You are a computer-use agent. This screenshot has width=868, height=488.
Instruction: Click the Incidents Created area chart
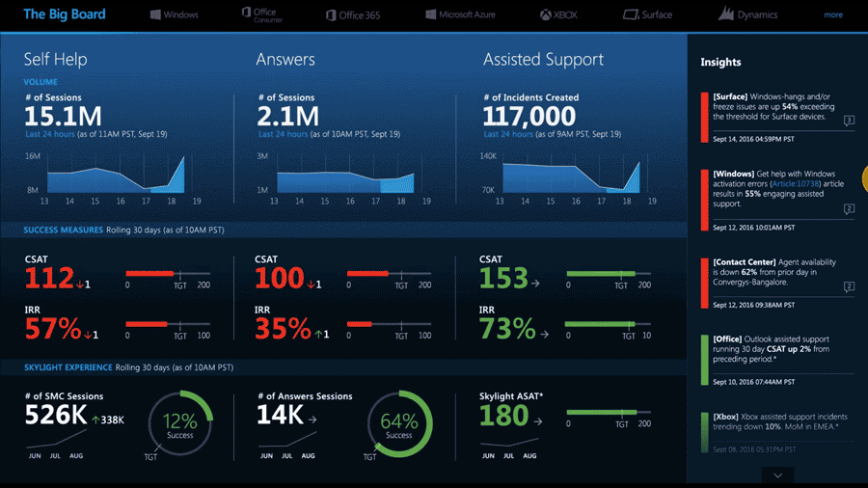tap(571, 176)
